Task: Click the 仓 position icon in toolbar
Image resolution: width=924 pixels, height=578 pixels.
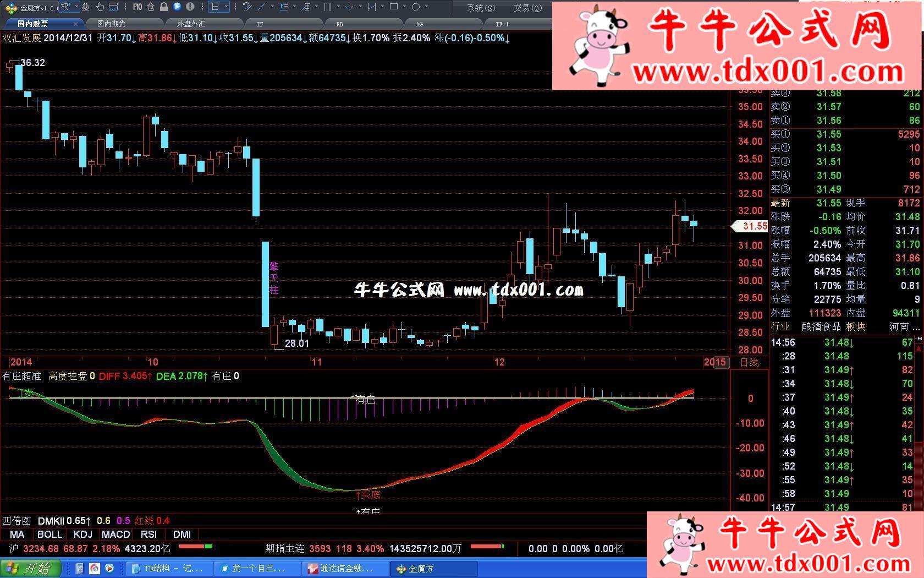Action: (151, 7)
